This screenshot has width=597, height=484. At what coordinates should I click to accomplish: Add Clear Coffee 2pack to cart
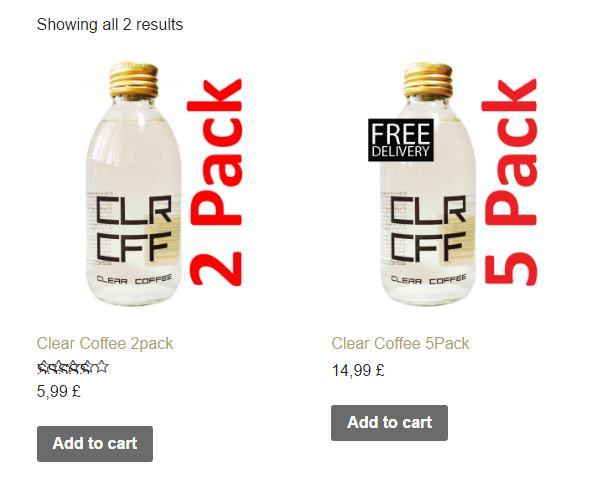click(95, 444)
